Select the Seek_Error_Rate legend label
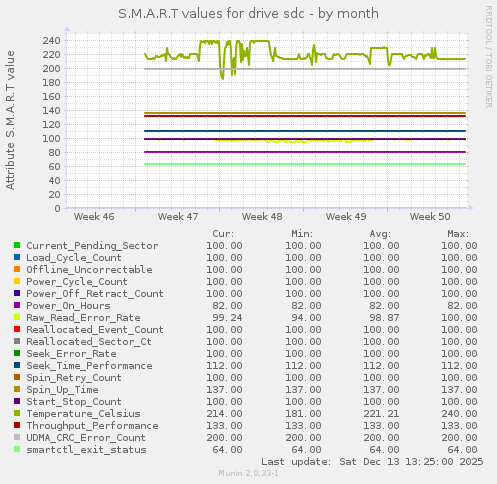This screenshot has width=497, height=484. click(x=71, y=354)
